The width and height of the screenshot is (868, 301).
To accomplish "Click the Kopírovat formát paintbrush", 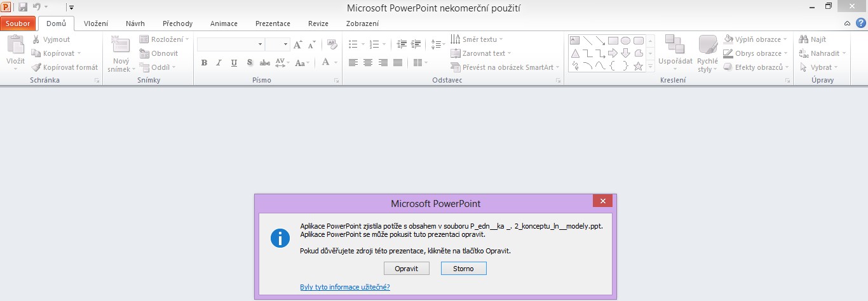I will tap(65, 67).
